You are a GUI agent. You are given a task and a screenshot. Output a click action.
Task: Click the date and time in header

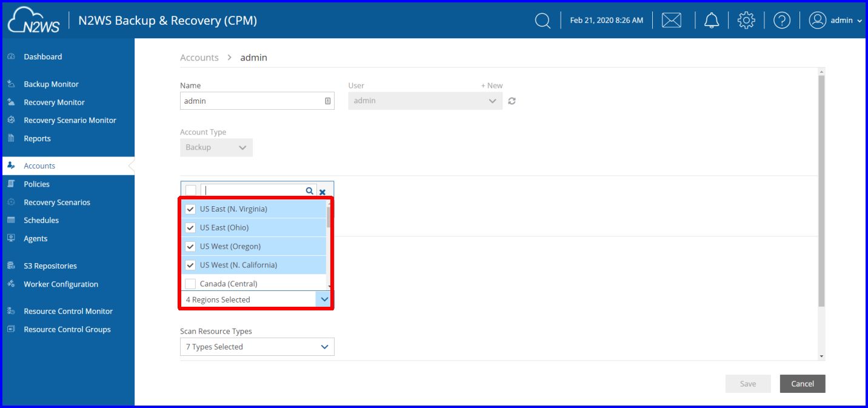pos(607,21)
